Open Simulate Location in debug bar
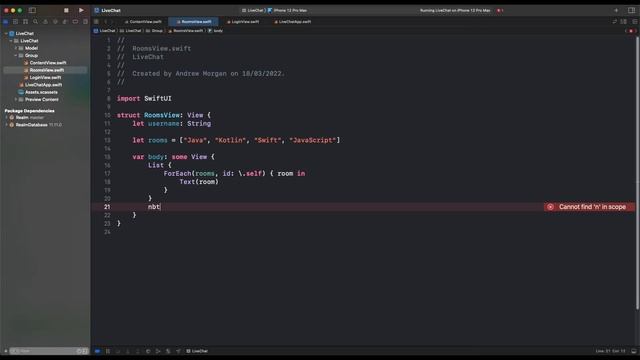The image size is (640, 360). [178, 351]
